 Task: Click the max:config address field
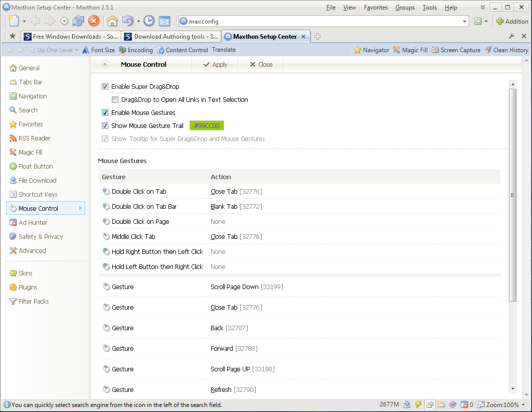324,22
